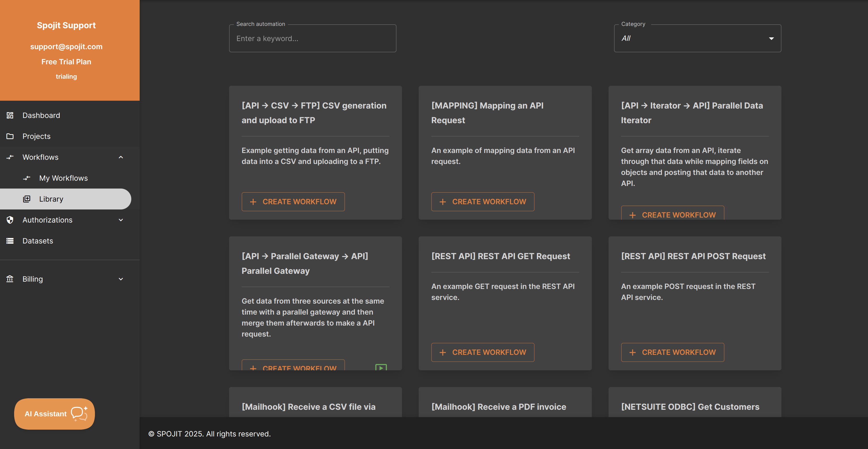The height and width of the screenshot is (449, 868).
Task: Expand the Billing menu chevron
Action: click(121, 279)
